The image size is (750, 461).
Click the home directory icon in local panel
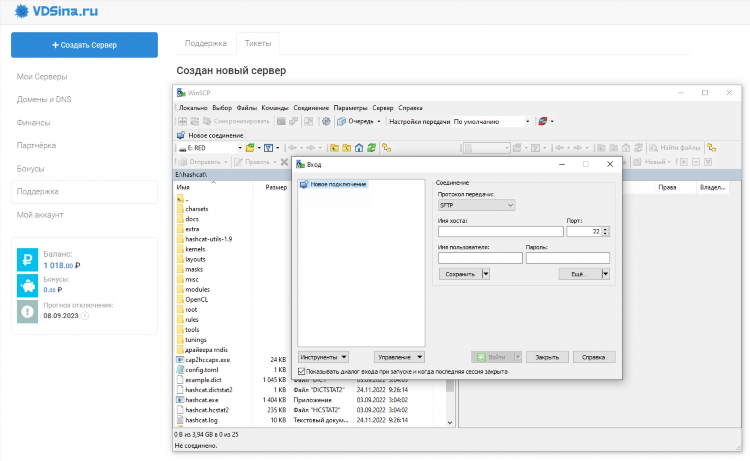tap(359, 148)
